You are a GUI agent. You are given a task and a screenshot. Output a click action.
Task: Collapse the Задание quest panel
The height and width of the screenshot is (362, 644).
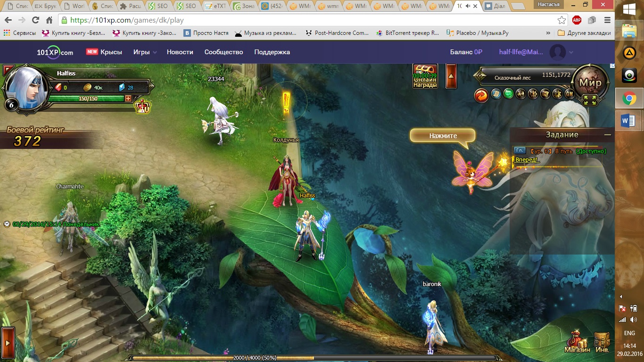coord(607,135)
